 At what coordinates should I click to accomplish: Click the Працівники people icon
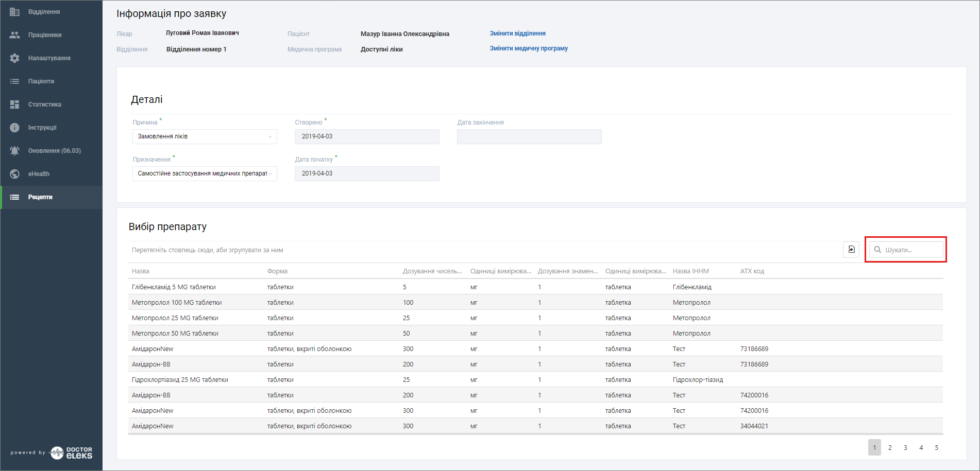coord(14,35)
